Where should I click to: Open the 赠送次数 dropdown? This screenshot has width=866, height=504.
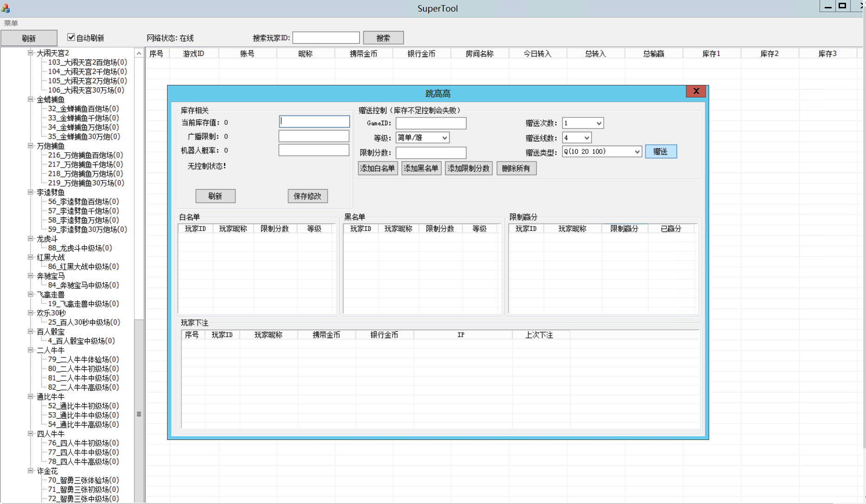click(599, 123)
